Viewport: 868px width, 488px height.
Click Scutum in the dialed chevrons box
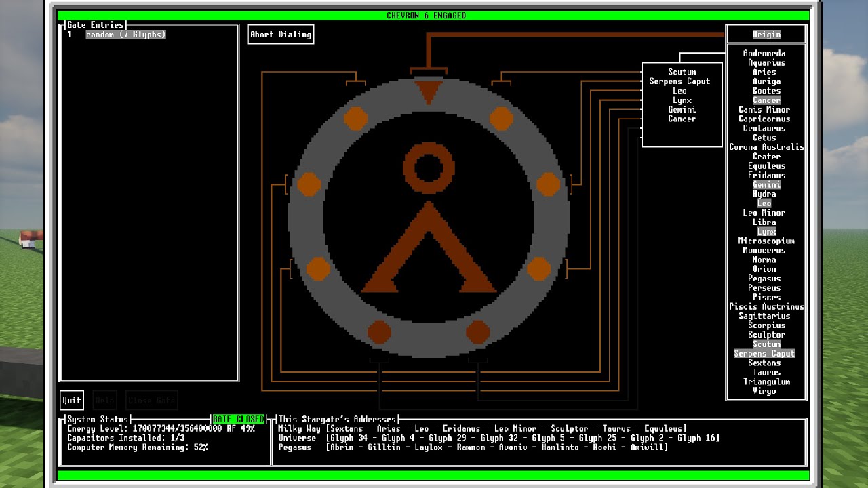pos(682,72)
